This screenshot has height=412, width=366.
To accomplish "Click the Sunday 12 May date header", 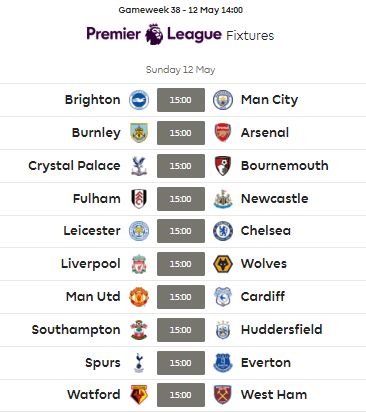I will point(180,70).
